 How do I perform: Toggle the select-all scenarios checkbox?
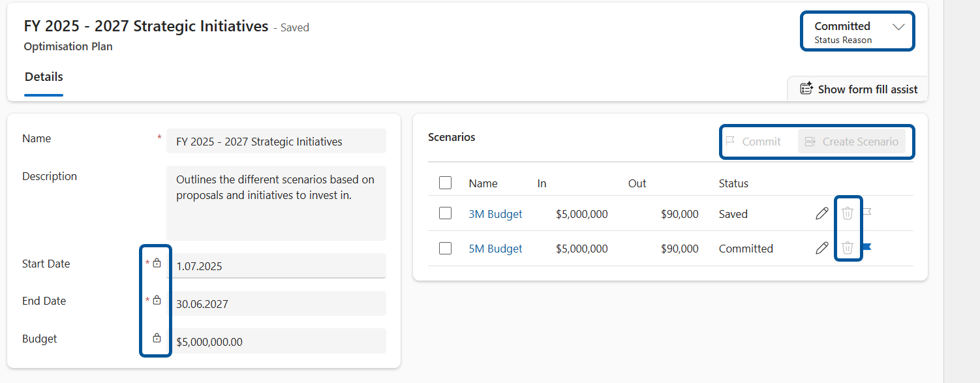(446, 183)
